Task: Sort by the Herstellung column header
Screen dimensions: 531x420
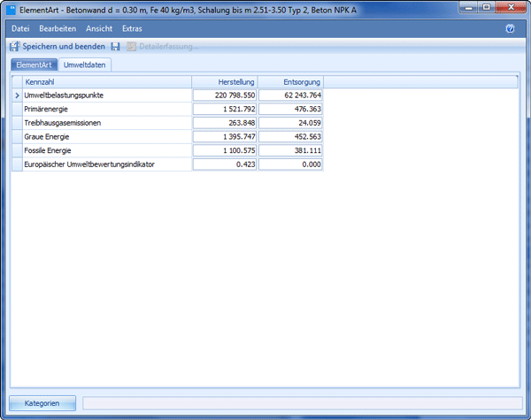Action: (x=225, y=82)
